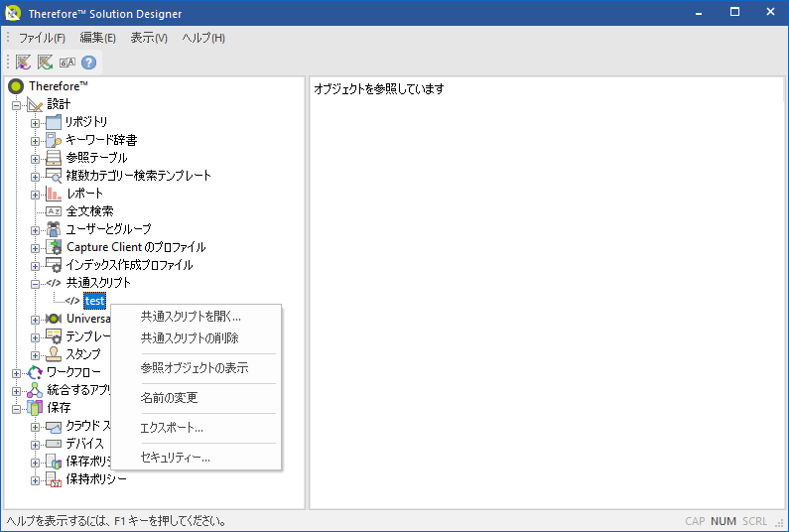Viewport: 789px width, 532px height.
Task: Click the ワークフロー cycle arrows icon
Action: click(x=35, y=372)
